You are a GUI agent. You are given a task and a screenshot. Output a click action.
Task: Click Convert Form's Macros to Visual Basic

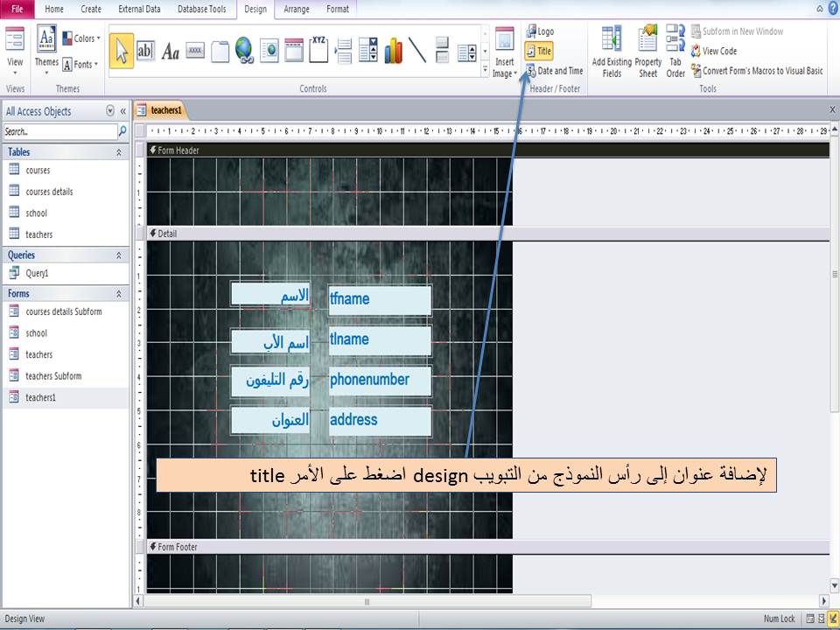pyautogui.click(x=759, y=71)
